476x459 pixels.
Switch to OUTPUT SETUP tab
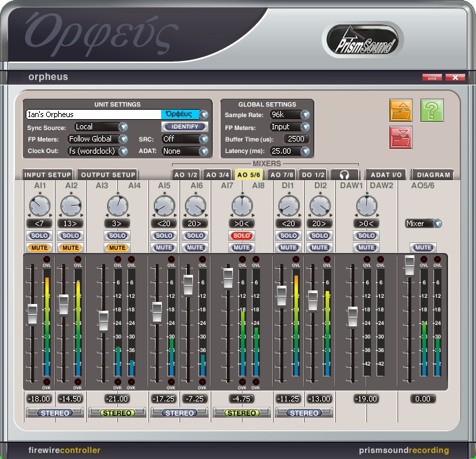coord(108,175)
